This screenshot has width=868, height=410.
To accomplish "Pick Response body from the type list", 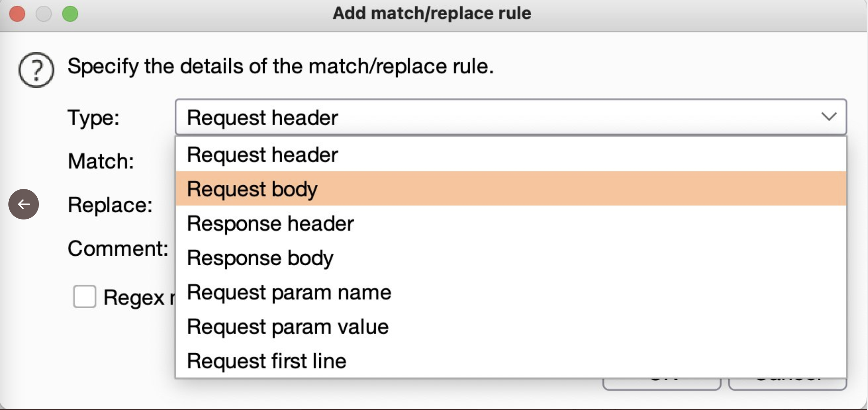I will click(260, 258).
